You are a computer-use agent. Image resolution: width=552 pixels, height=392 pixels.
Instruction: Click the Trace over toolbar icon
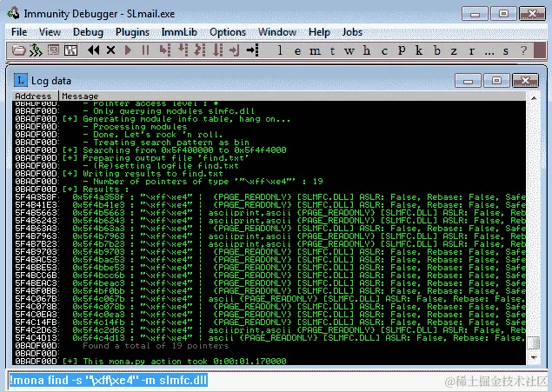tap(217, 50)
